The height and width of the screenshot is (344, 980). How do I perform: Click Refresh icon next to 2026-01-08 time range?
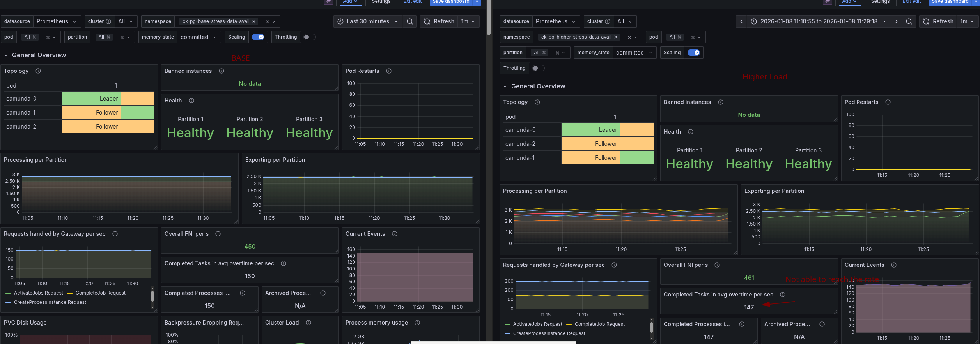pyautogui.click(x=938, y=21)
